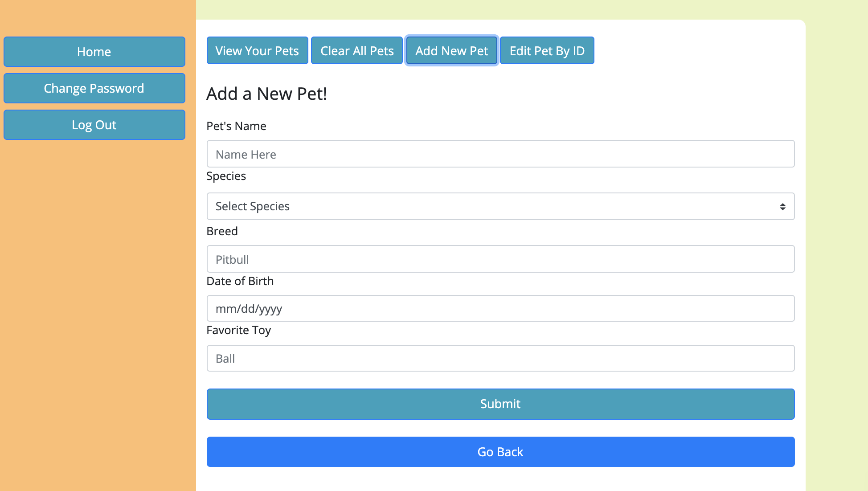This screenshot has width=868, height=491.
Task: Click the Breed input showing Pitbull placeholder
Action: pyautogui.click(x=500, y=259)
